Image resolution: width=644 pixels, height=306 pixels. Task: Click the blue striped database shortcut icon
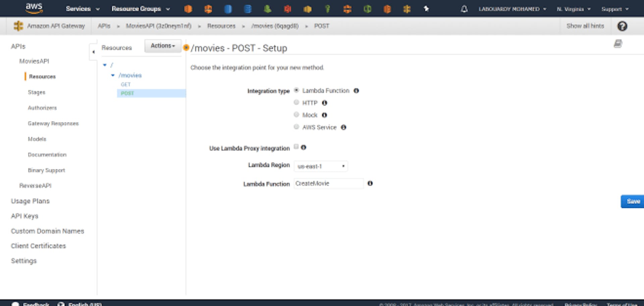[x=248, y=9]
